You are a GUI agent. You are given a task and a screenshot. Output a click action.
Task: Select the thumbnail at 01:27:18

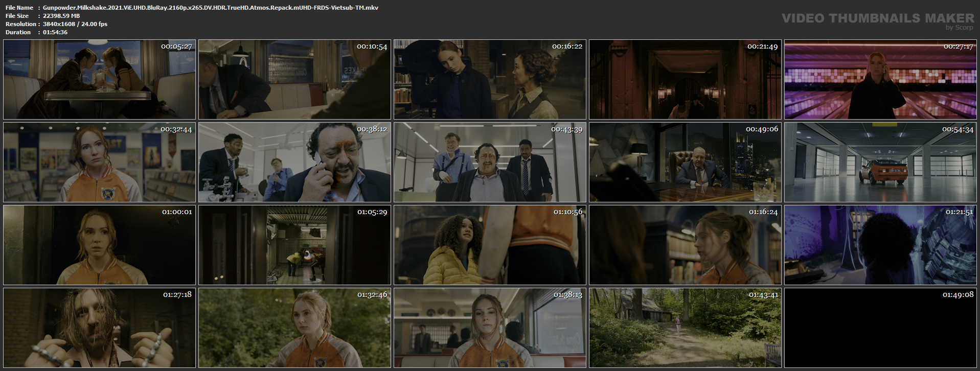click(x=99, y=328)
